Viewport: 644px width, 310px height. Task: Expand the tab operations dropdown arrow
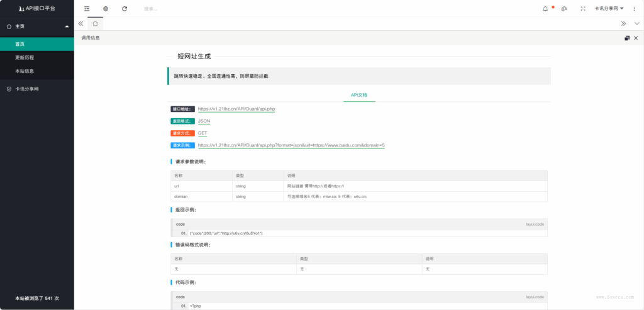(637, 23)
